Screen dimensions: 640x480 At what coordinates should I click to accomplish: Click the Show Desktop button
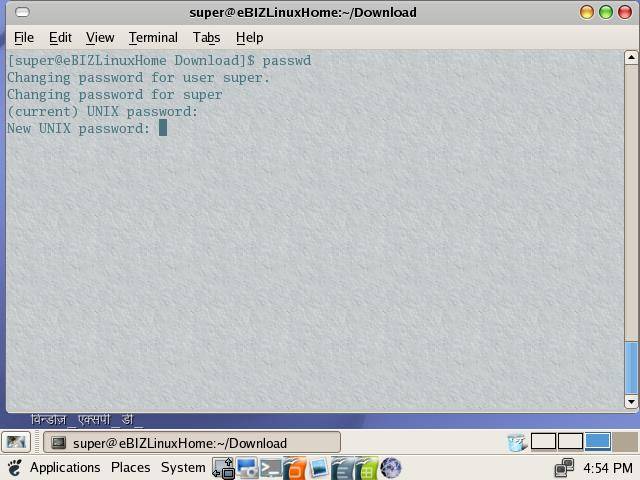[15, 442]
